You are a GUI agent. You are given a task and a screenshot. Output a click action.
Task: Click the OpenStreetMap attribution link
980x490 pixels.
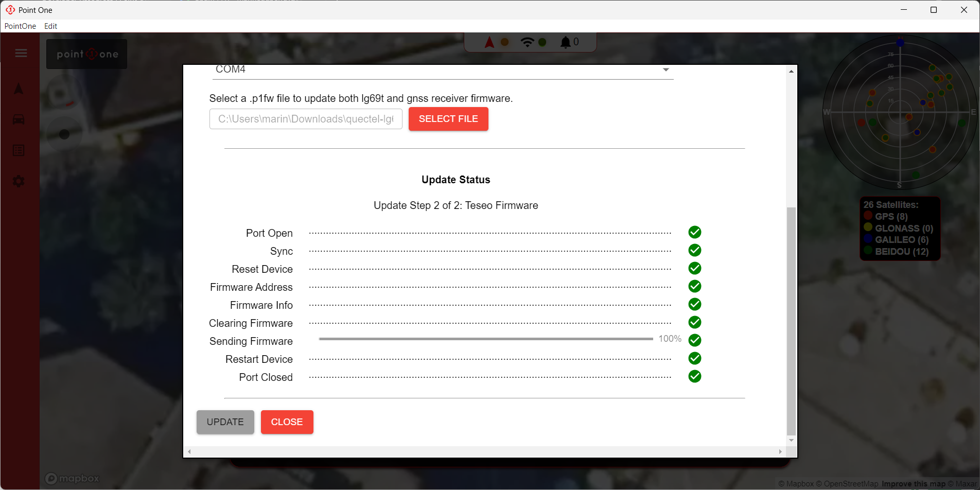coord(847,484)
